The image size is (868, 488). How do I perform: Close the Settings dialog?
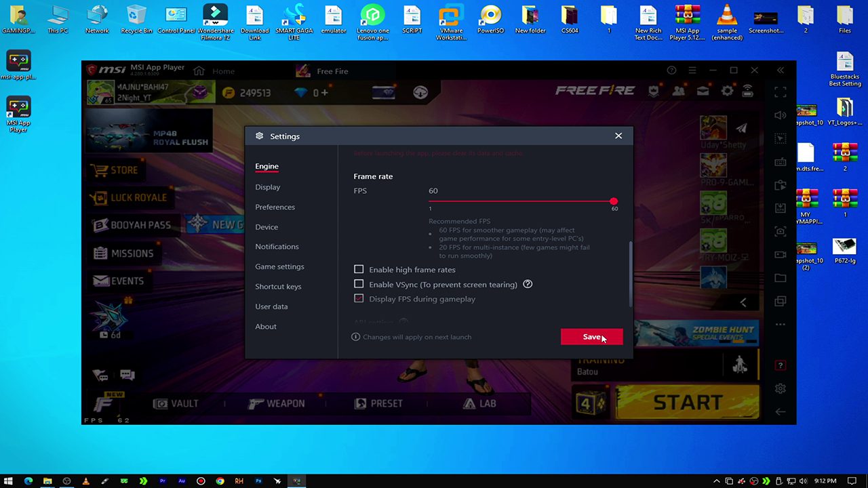[618, 136]
